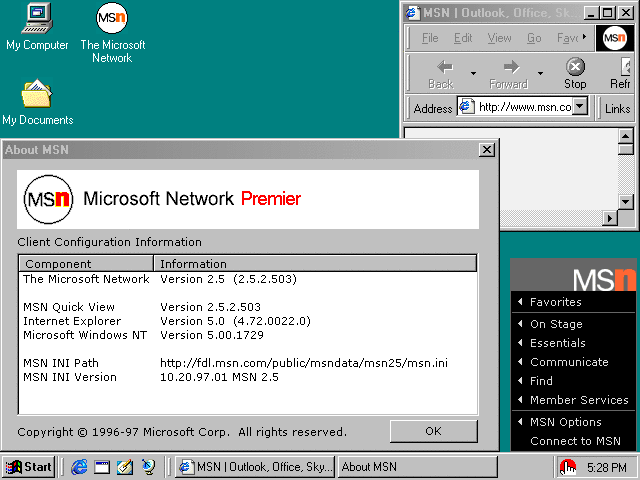
Task: Expand Member Services in the MSN menu
Action: pyautogui.click(x=573, y=400)
